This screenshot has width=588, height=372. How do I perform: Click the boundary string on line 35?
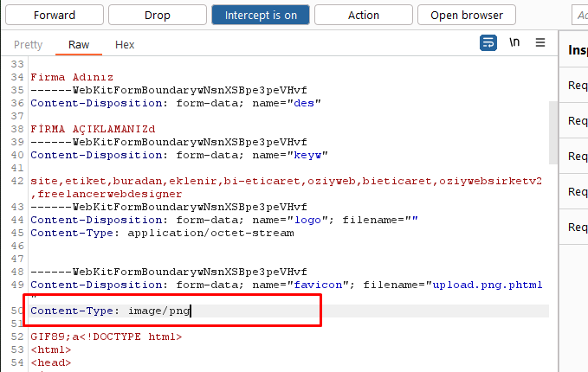tap(169, 90)
